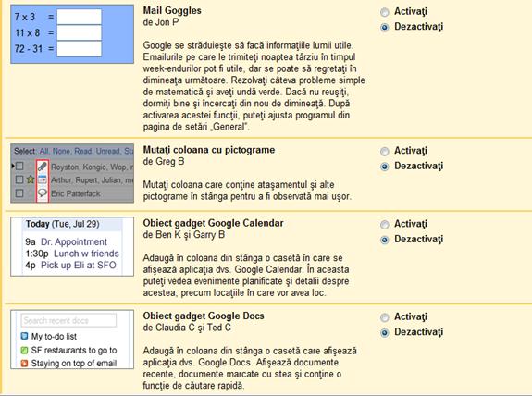Open Pick up Eli at SFO event
The image size is (532, 396).
[x=79, y=265]
